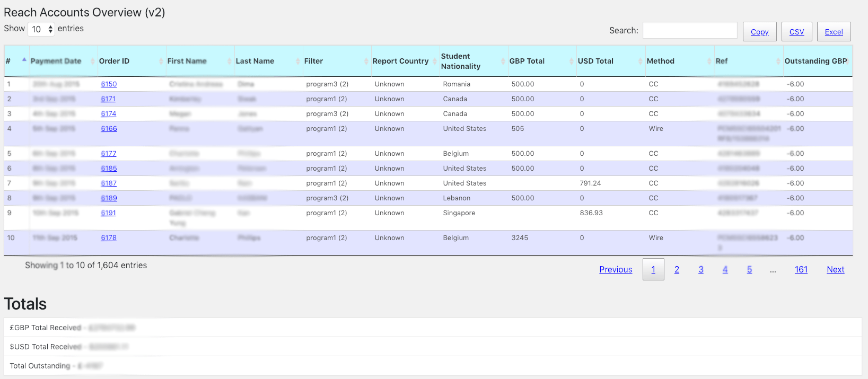Focus the Search input field

tap(690, 30)
